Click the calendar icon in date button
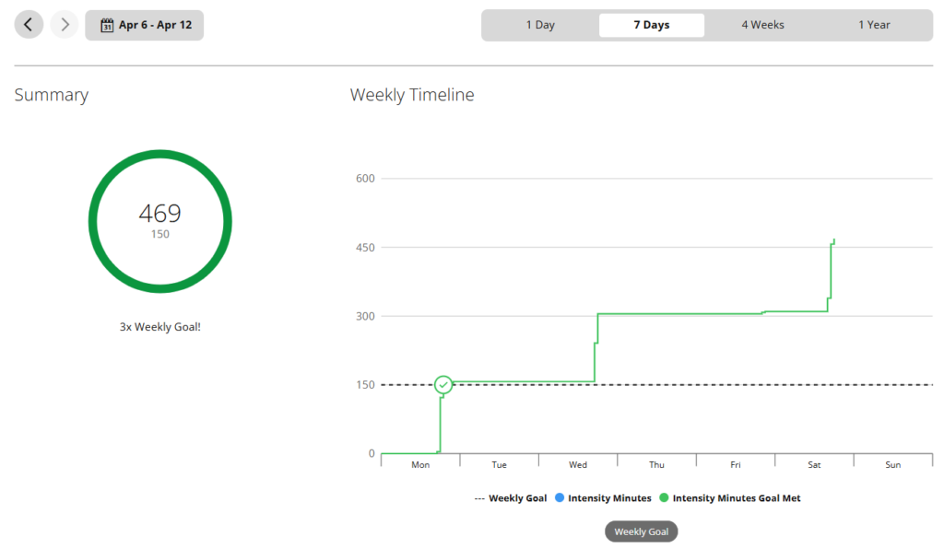 tap(107, 25)
